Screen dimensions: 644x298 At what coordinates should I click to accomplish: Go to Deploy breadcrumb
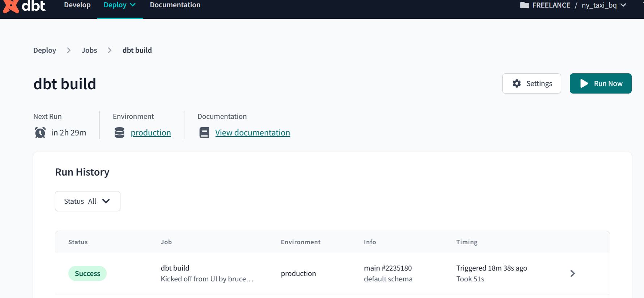(44, 50)
